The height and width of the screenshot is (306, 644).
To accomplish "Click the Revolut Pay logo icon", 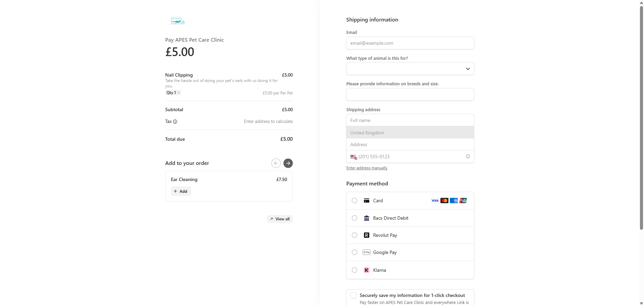I will (367, 235).
